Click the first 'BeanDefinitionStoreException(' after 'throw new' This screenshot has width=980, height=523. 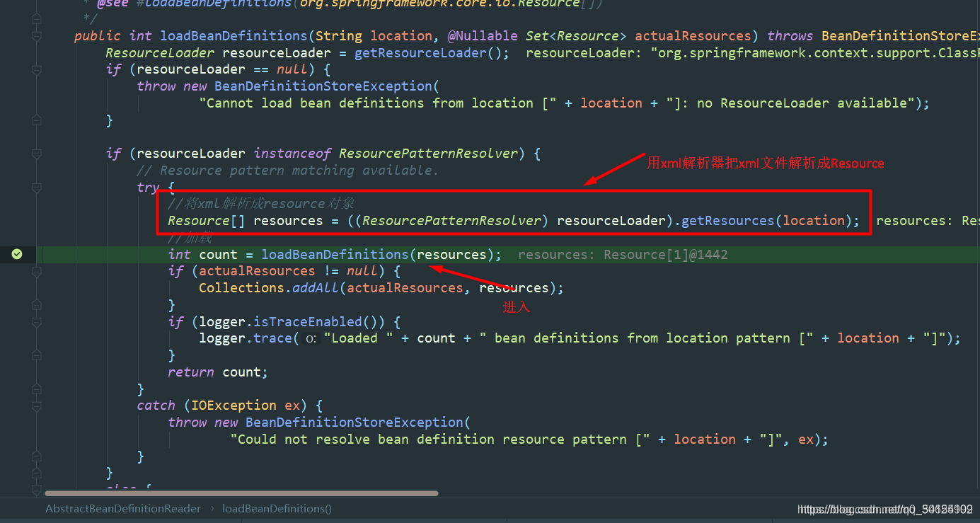327,86
